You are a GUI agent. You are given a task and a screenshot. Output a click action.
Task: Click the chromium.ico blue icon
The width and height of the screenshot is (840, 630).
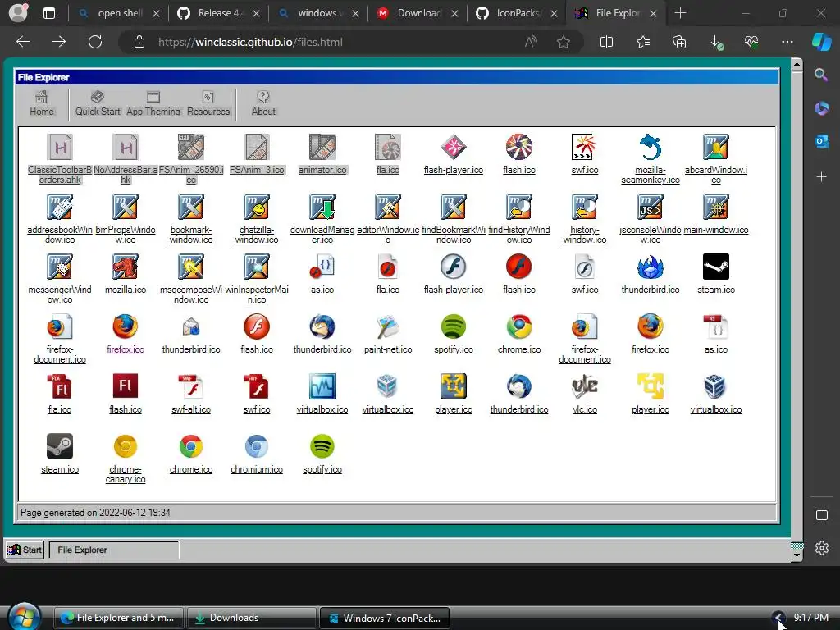tap(257, 447)
